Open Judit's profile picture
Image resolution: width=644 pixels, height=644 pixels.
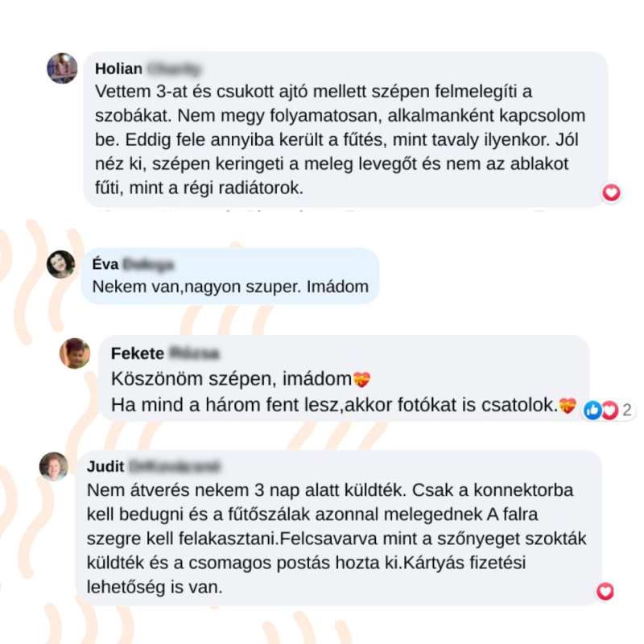[54, 466]
